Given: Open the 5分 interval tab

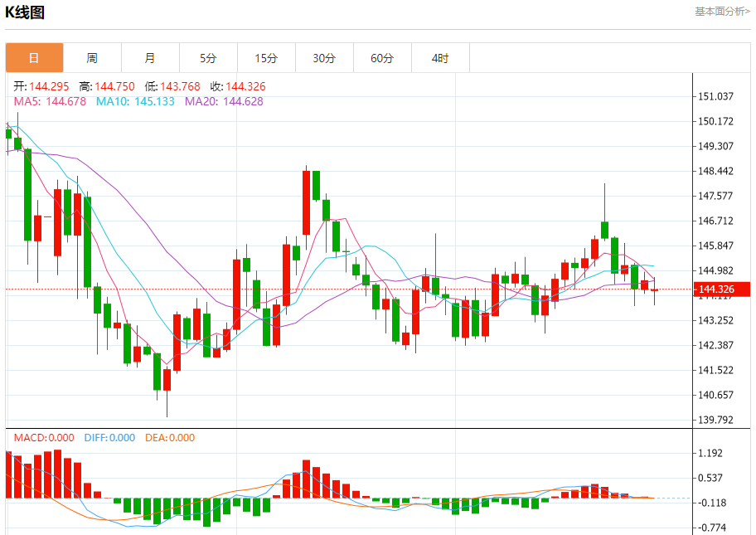Looking at the screenshot, I should coord(208,58).
